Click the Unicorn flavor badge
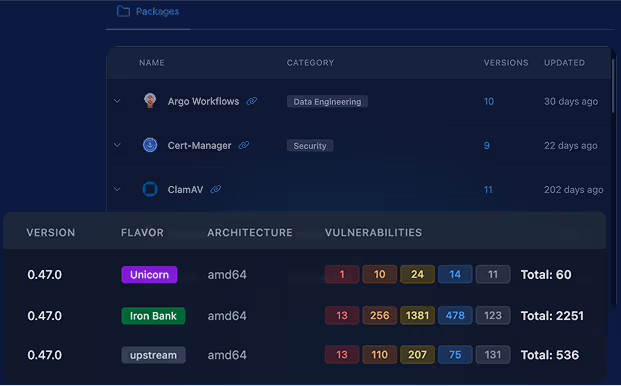621x386 pixels. click(149, 275)
